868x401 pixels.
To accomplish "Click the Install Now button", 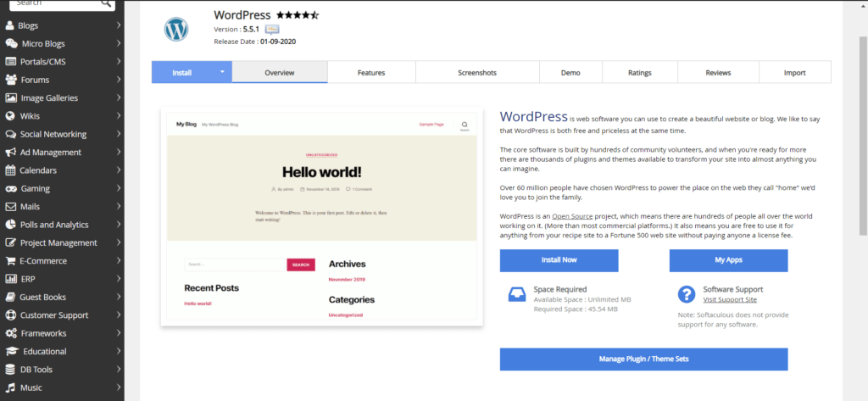I will pos(559,260).
